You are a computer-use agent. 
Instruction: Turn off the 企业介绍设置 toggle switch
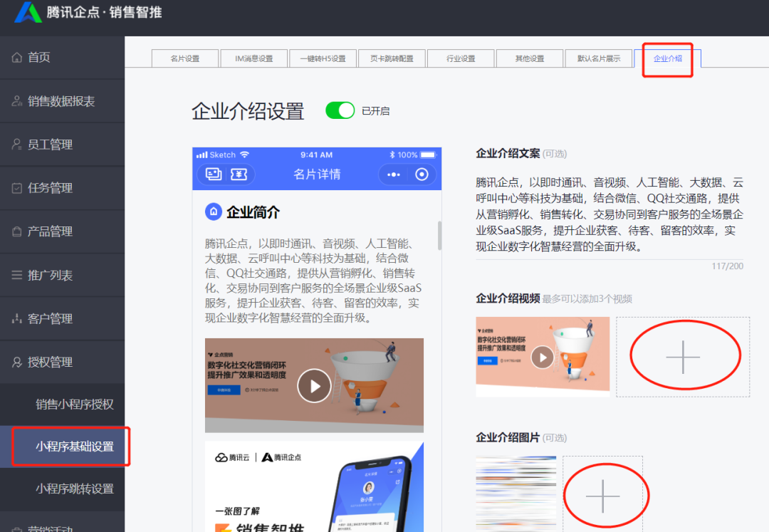[340, 110]
